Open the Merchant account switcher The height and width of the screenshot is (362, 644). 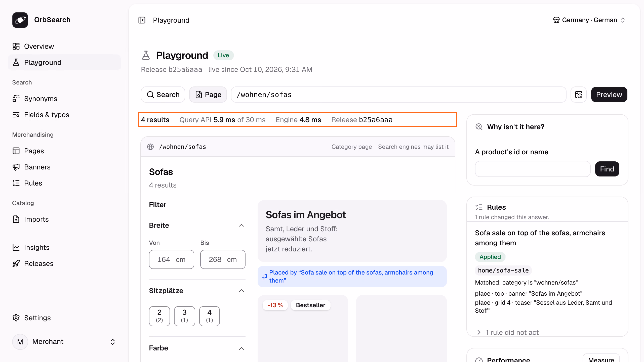point(64,342)
